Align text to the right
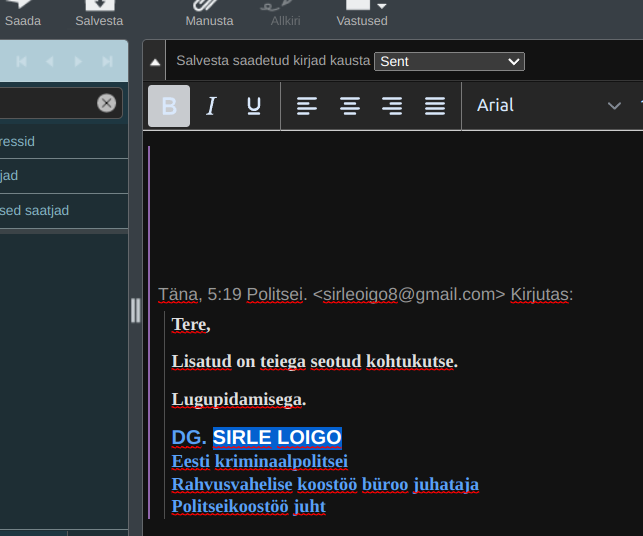The height and width of the screenshot is (536, 643). coord(392,106)
